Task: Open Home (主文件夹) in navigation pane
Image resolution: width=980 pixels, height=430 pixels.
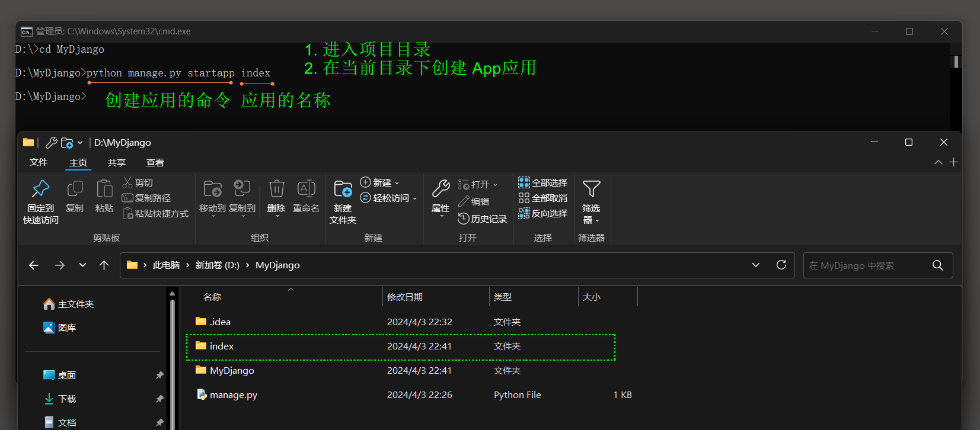Action: [69, 304]
